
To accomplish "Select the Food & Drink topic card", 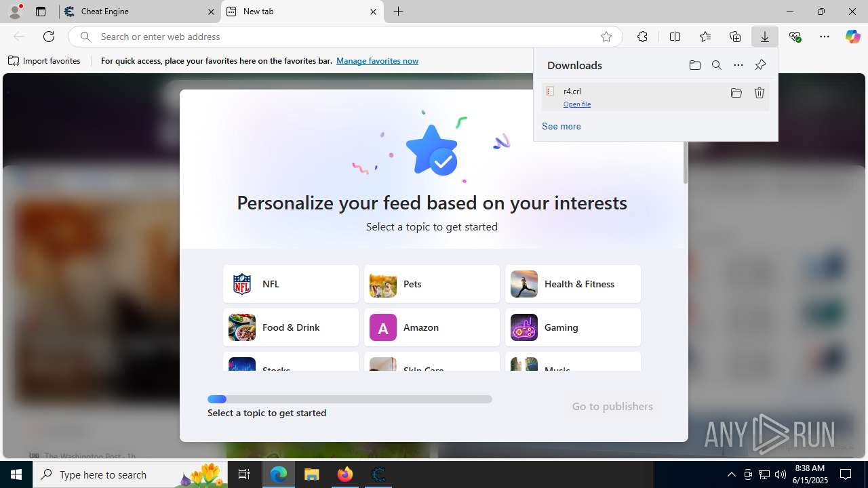I will (x=291, y=327).
